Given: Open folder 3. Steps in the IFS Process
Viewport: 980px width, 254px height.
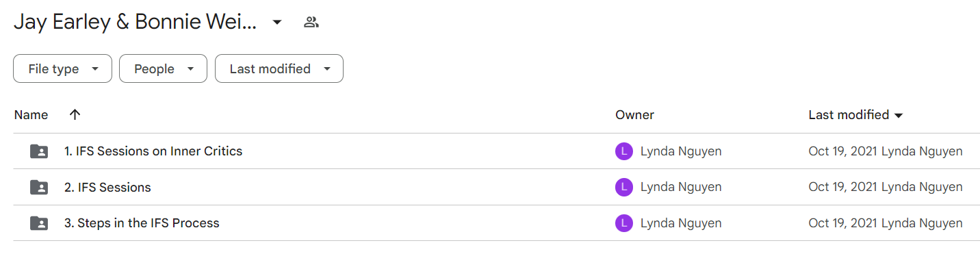Looking at the screenshot, I should click(142, 223).
